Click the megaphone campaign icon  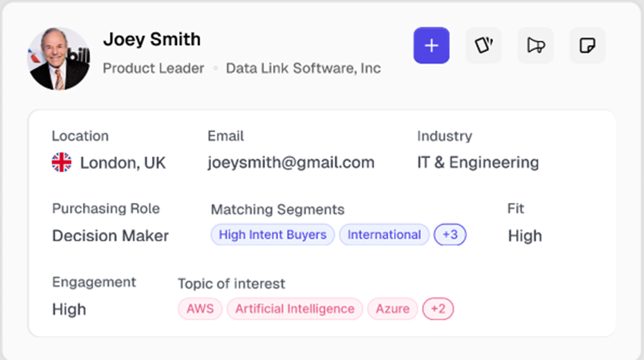click(x=535, y=46)
